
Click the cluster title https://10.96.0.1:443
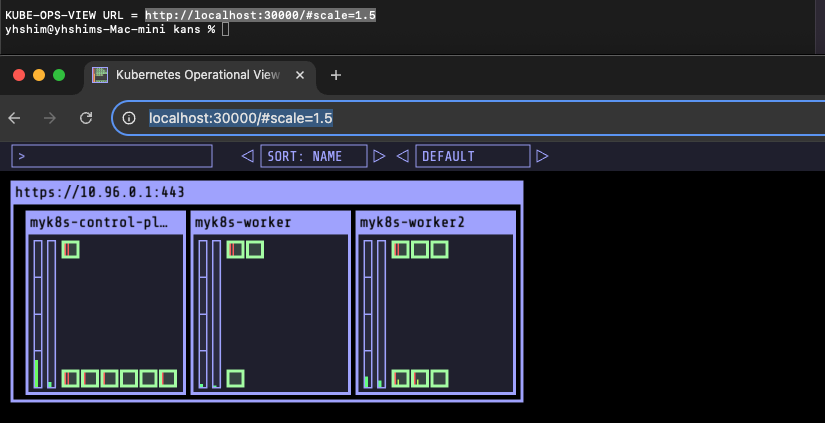(99, 192)
